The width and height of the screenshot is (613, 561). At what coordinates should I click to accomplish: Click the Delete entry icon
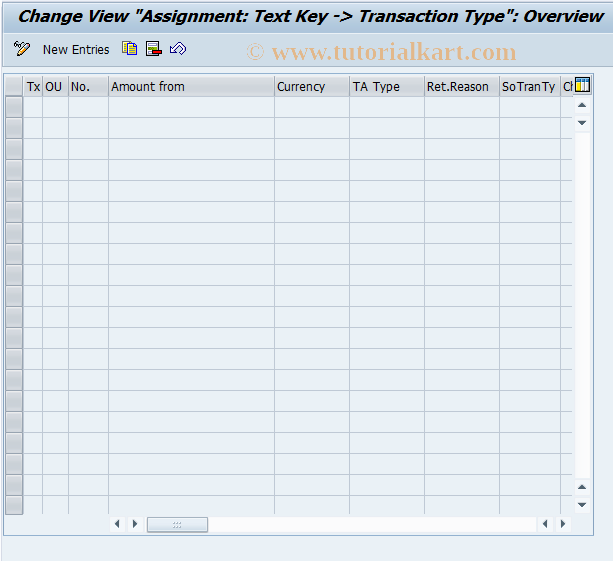coord(154,49)
